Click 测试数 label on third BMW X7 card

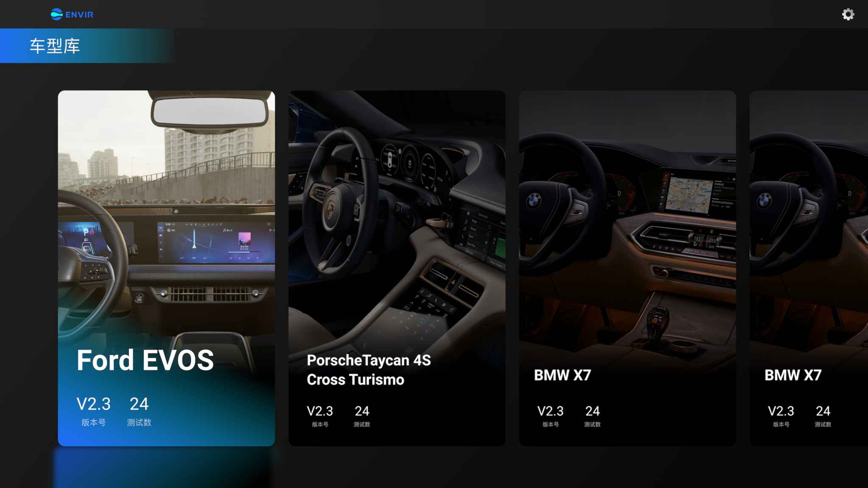(x=592, y=424)
